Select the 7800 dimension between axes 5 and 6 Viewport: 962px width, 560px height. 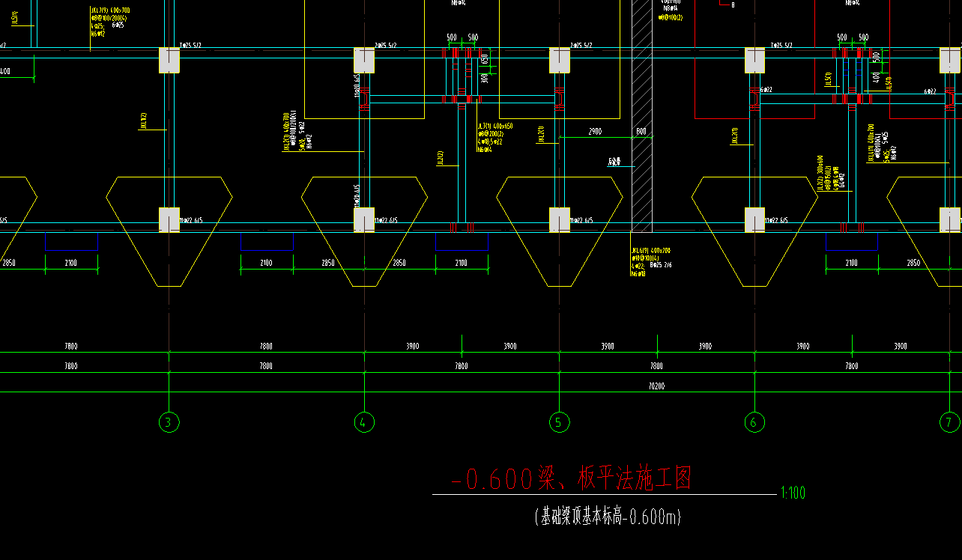click(x=656, y=366)
